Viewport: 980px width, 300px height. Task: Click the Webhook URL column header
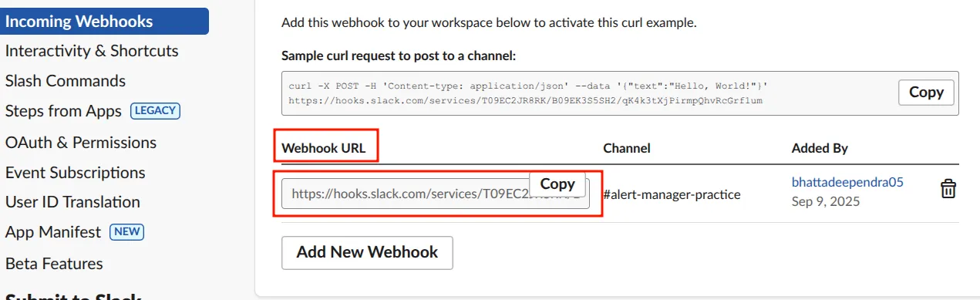pyautogui.click(x=324, y=148)
